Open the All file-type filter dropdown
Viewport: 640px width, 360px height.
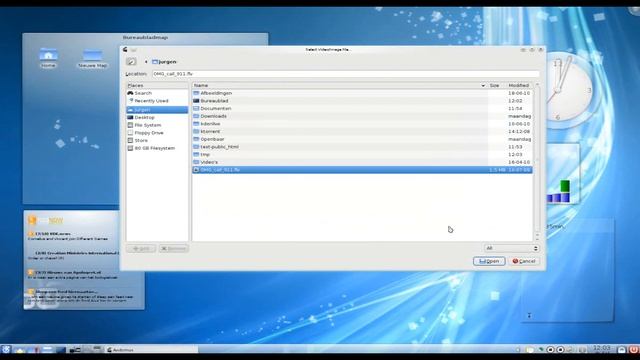click(x=511, y=248)
